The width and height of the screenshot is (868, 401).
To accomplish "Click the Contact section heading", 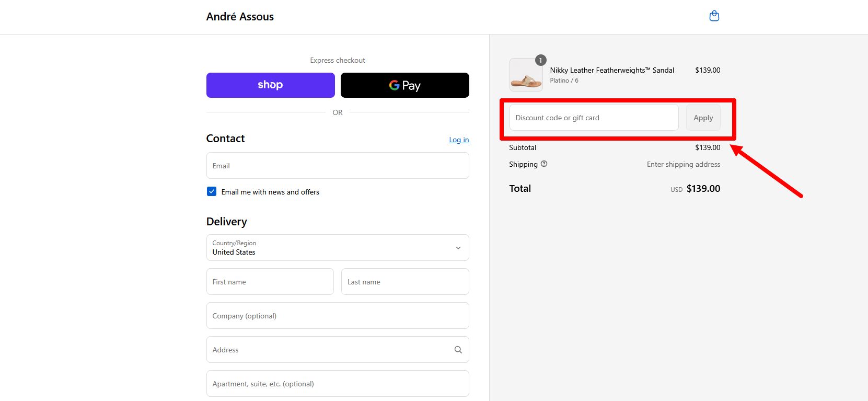I will point(225,139).
